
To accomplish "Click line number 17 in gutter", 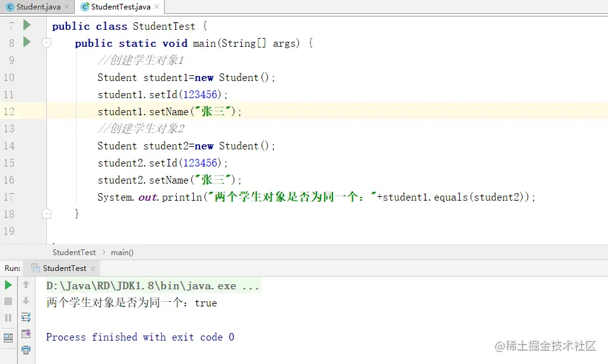I will tap(9, 197).
